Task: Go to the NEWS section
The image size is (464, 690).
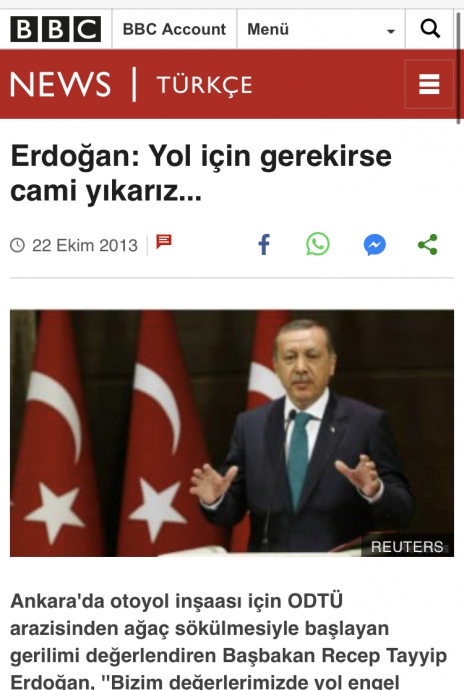Action: click(x=60, y=84)
